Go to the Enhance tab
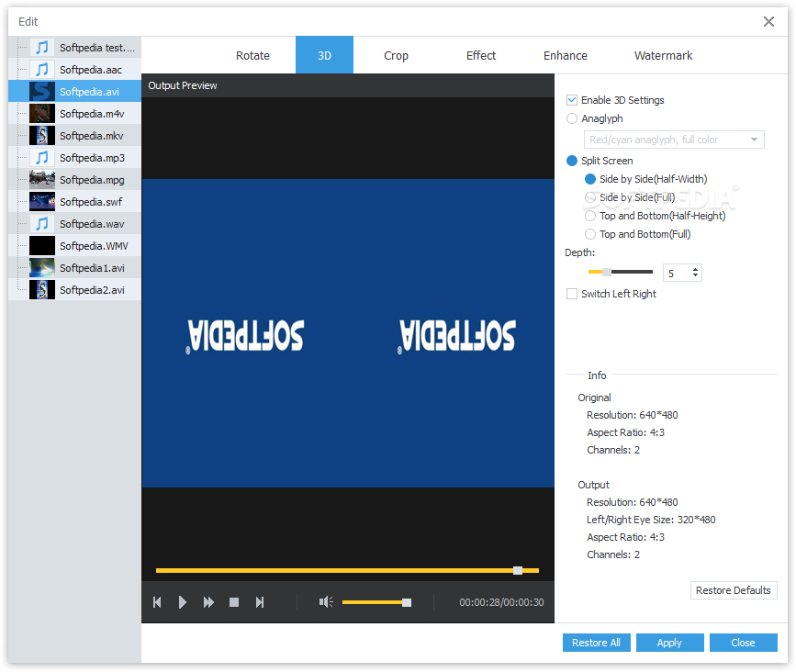Screen dimensions: 796x672 click(x=565, y=55)
